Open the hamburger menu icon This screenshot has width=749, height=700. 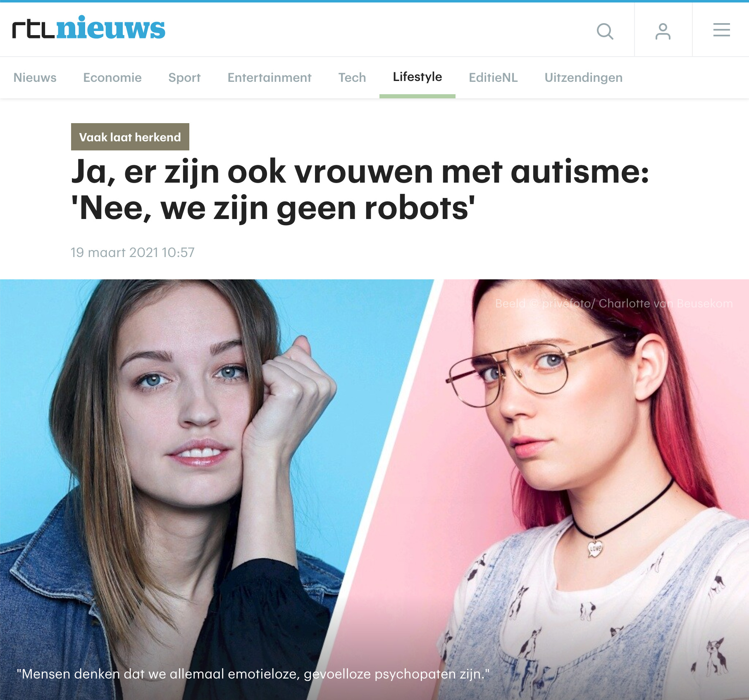(x=721, y=30)
